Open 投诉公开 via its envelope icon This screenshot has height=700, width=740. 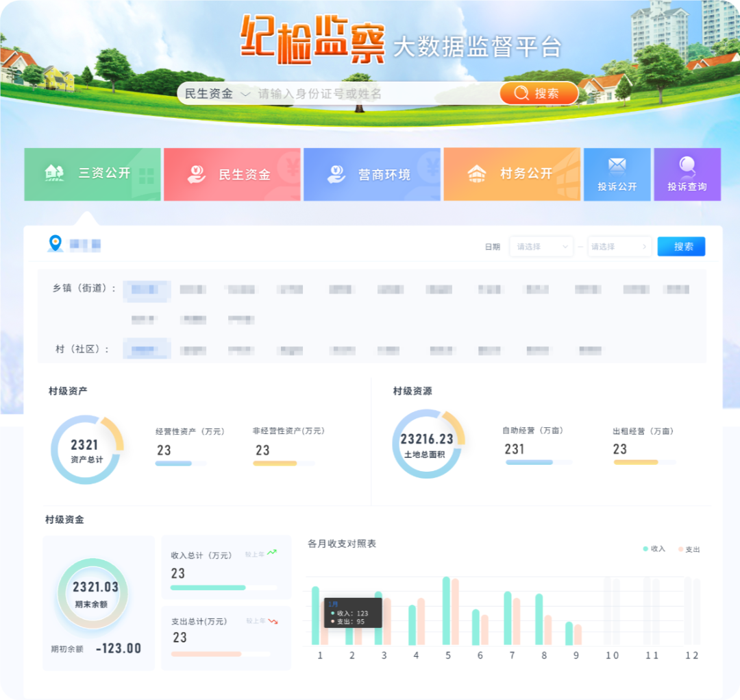(617, 164)
